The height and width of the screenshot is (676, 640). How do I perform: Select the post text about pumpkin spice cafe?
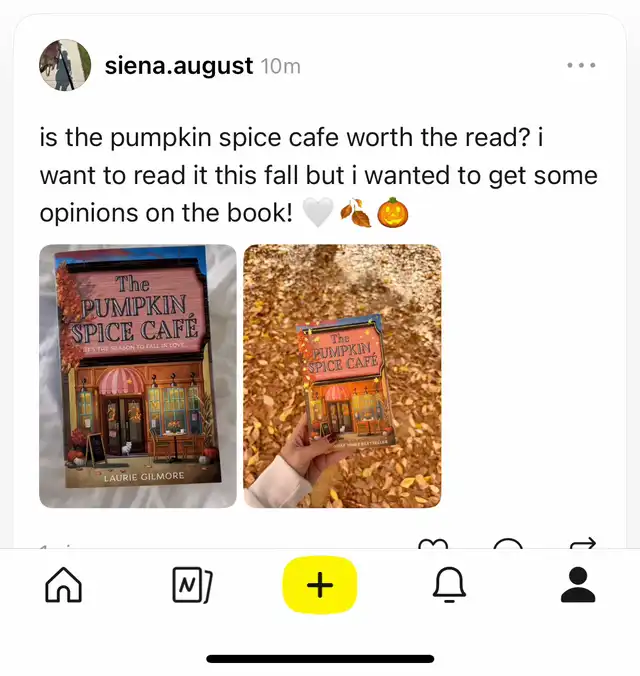319,175
